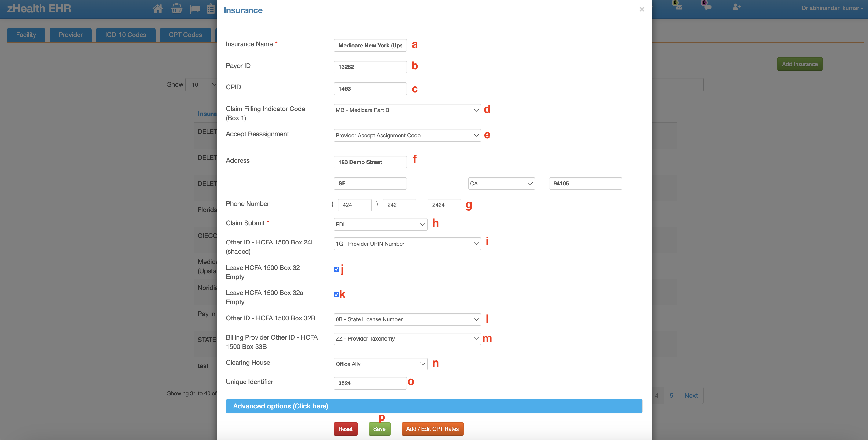The height and width of the screenshot is (440, 868).
Task: Open the shopping basket icon
Action: tap(177, 9)
